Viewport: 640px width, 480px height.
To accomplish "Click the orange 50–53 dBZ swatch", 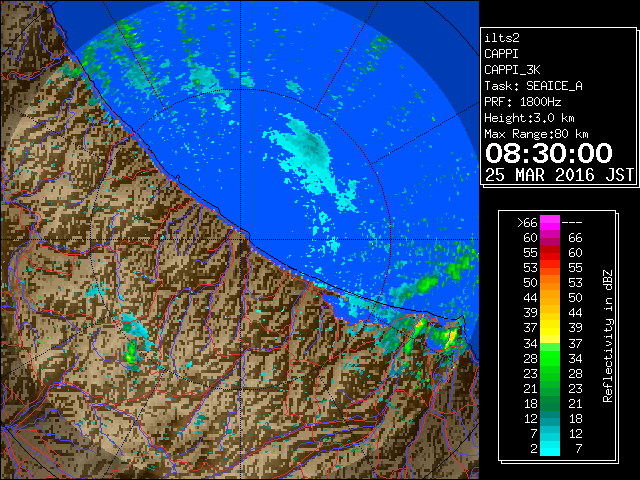I will point(550,283).
